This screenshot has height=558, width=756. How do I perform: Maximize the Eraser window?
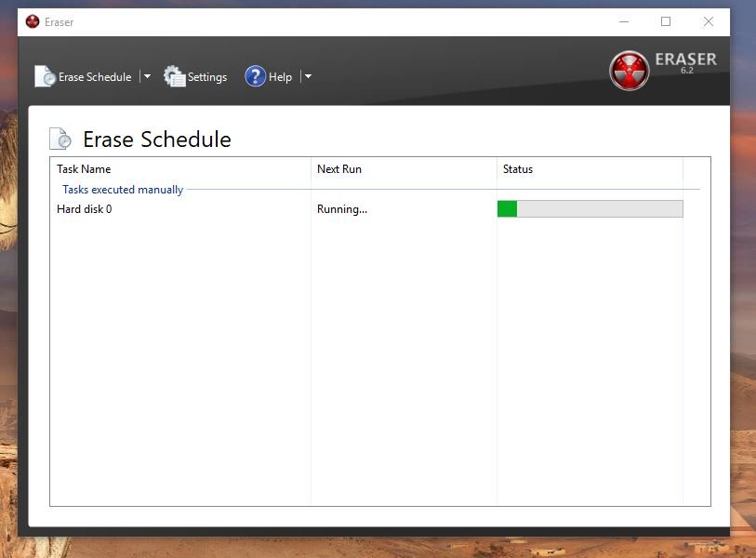pos(666,21)
